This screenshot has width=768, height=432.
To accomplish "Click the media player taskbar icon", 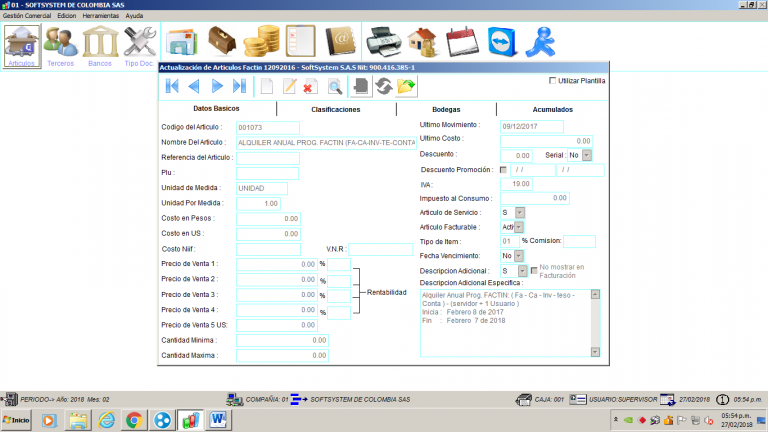I will 49,420.
